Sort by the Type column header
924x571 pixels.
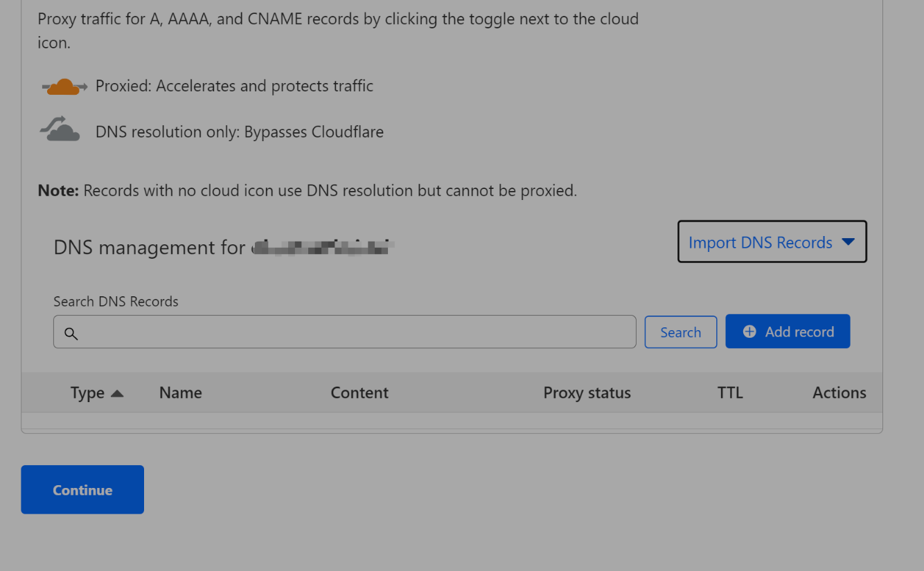coord(87,392)
